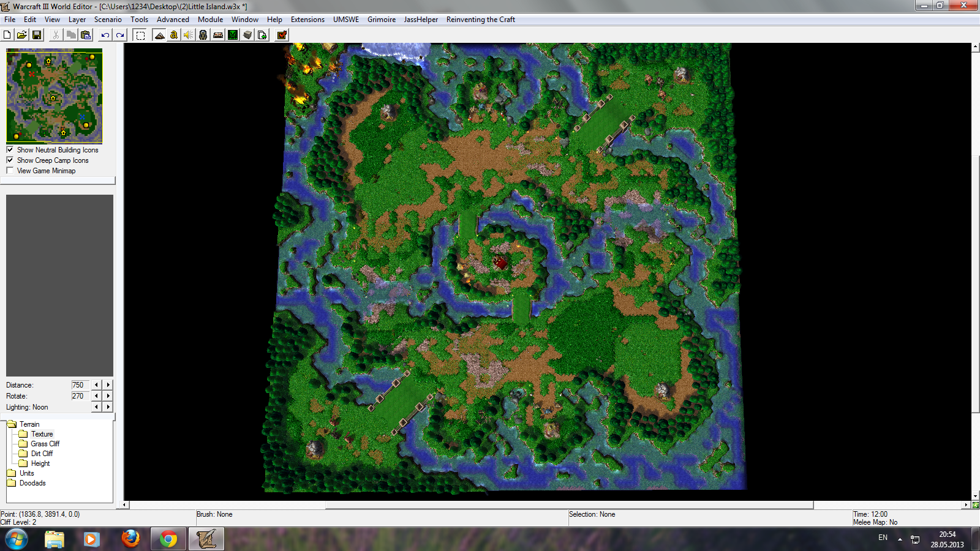The width and height of the screenshot is (980, 551).
Task: Create a new map with the New icon
Action: pos(7,35)
